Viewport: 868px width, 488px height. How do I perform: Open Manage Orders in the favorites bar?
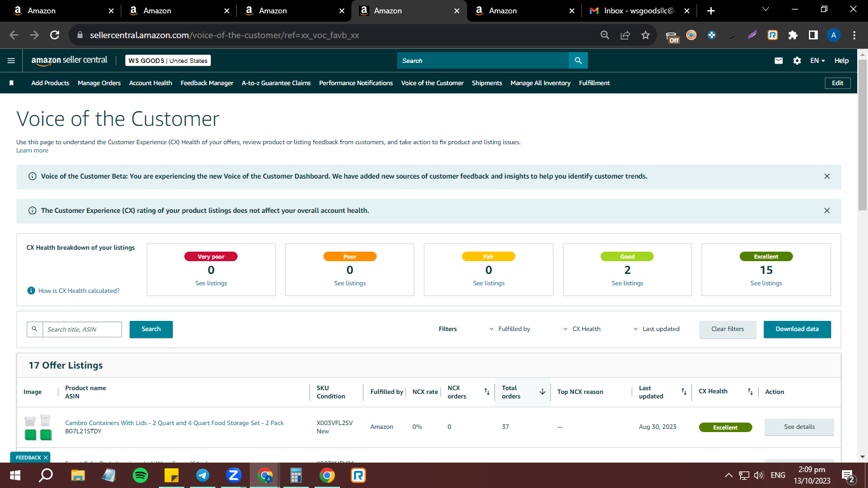tap(99, 83)
